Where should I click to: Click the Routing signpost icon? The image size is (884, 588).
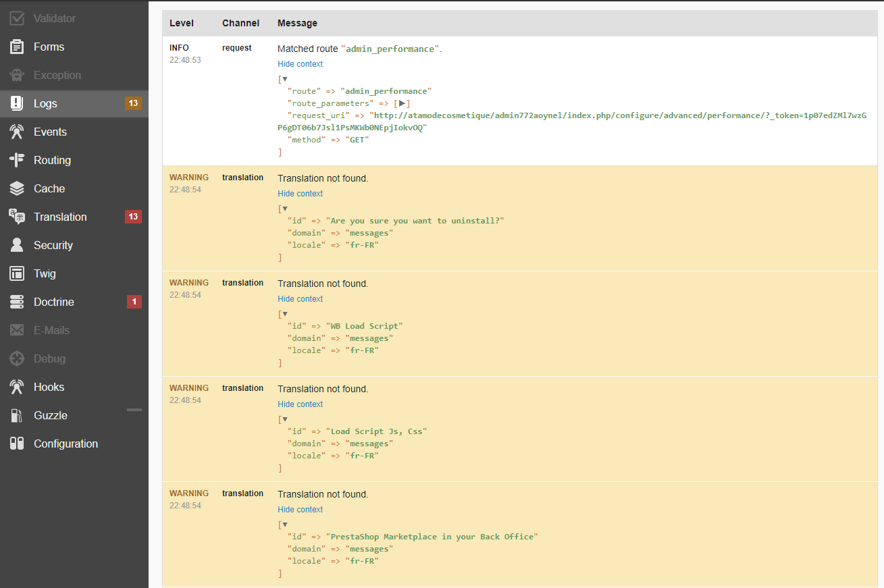point(17,161)
